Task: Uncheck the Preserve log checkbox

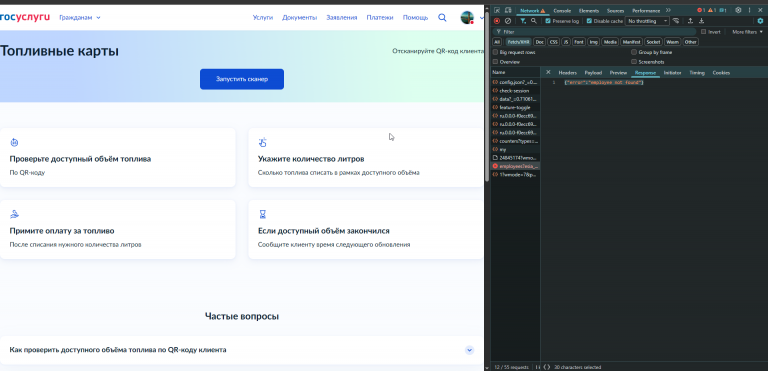Action: point(548,21)
